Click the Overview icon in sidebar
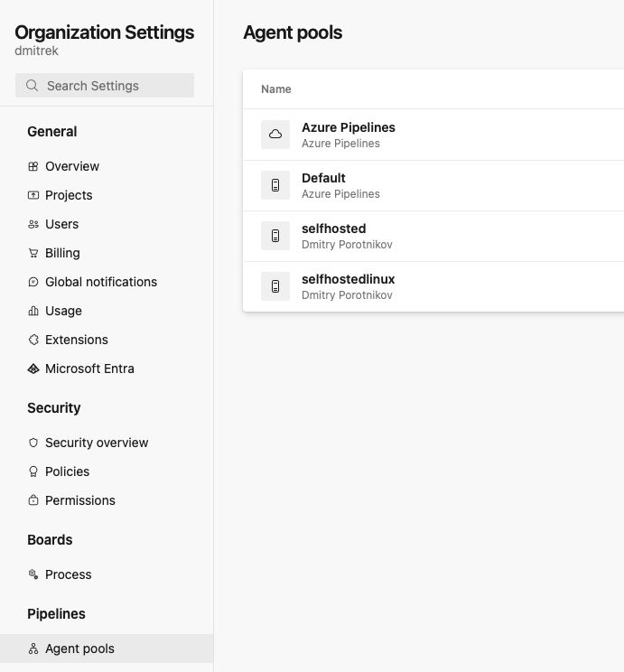 click(x=33, y=166)
